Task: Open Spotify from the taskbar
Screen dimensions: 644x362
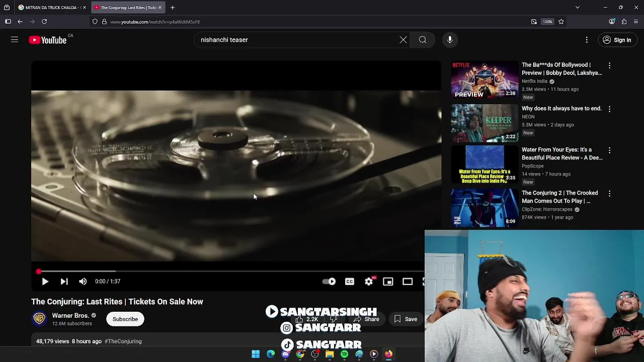Action: pyautogui.click(x=344, y=354)
